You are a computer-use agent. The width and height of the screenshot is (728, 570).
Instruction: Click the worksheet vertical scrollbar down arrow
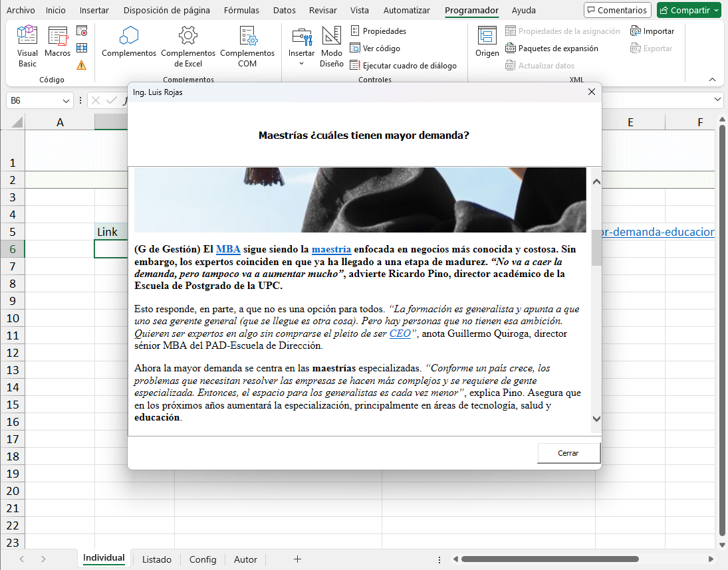(722, 545)
